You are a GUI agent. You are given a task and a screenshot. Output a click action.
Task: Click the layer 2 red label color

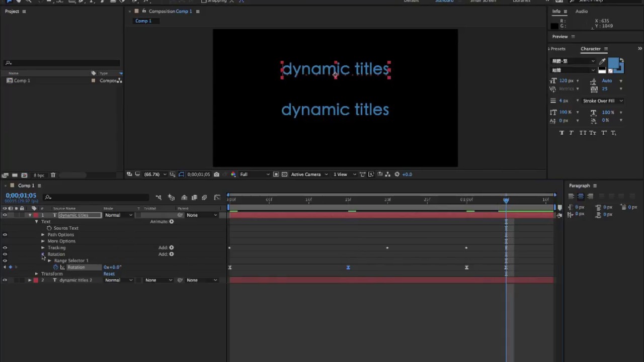coord(36,280)
